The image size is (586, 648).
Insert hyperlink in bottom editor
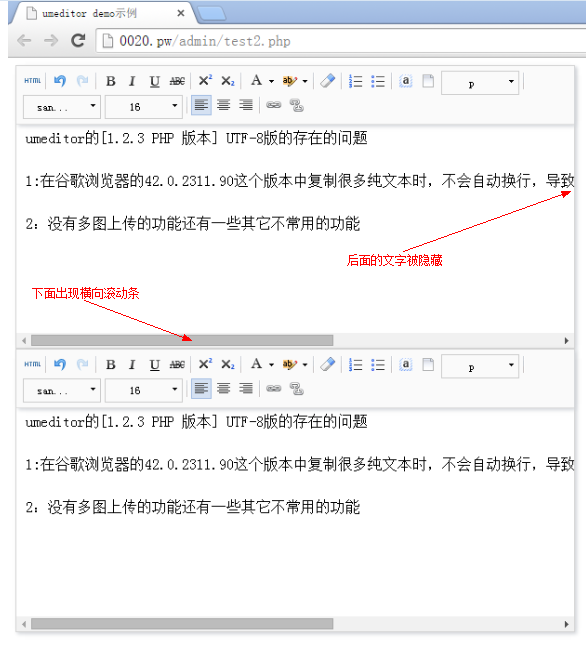pos(274,388)
